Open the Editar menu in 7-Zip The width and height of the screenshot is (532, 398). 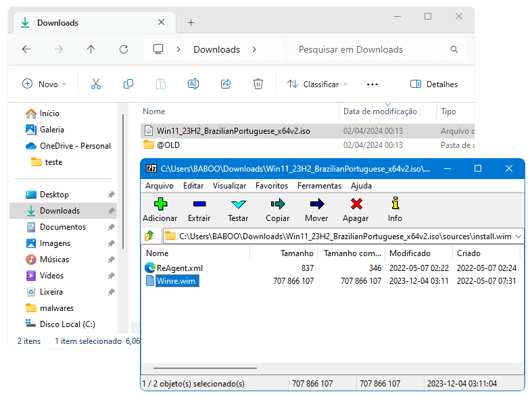point(193,186)
